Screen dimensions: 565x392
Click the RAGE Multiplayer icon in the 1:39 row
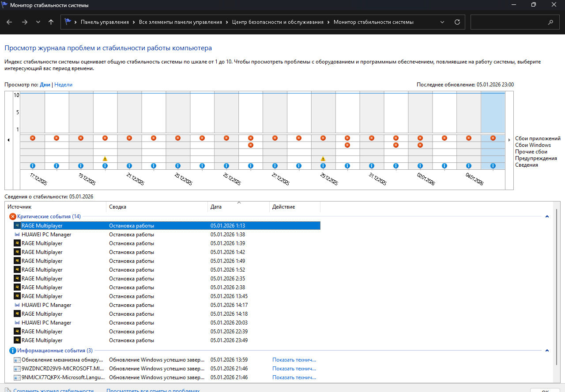coord(17,243)
